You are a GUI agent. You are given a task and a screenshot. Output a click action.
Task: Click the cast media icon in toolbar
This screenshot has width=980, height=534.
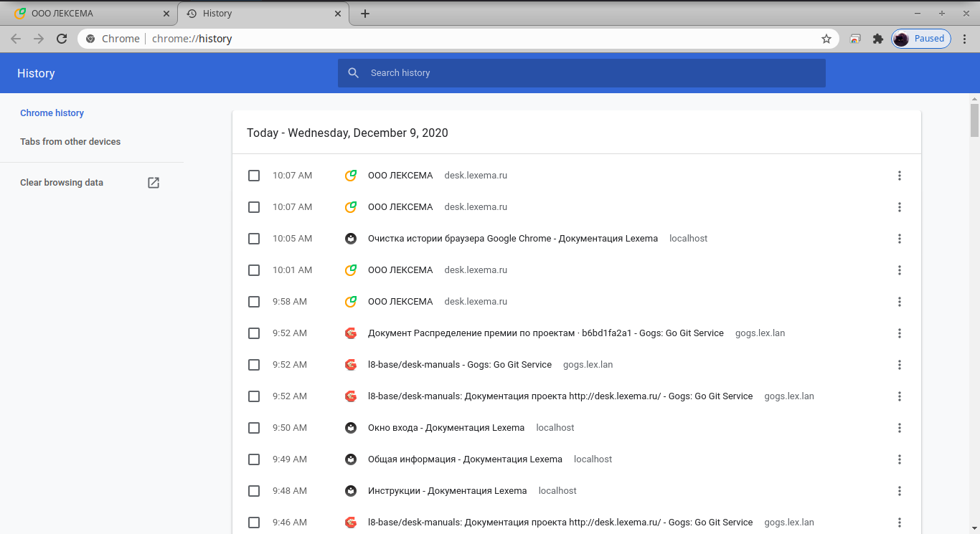tap(855, 39)
